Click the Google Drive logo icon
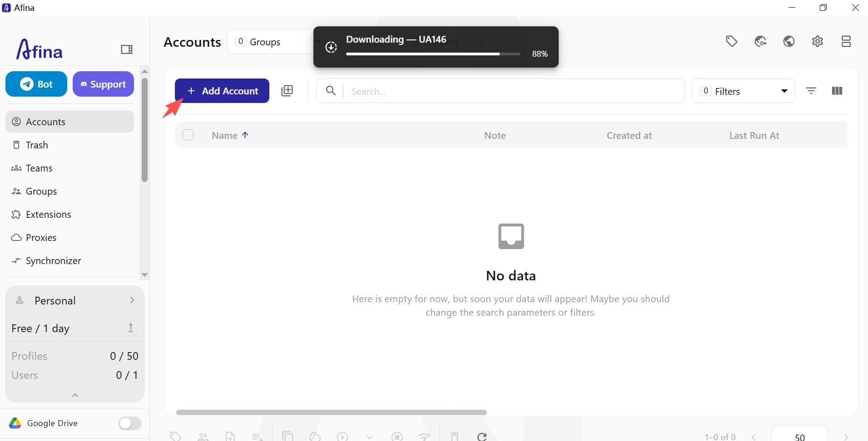Screen dimensions: 868x441 [15, 423]
